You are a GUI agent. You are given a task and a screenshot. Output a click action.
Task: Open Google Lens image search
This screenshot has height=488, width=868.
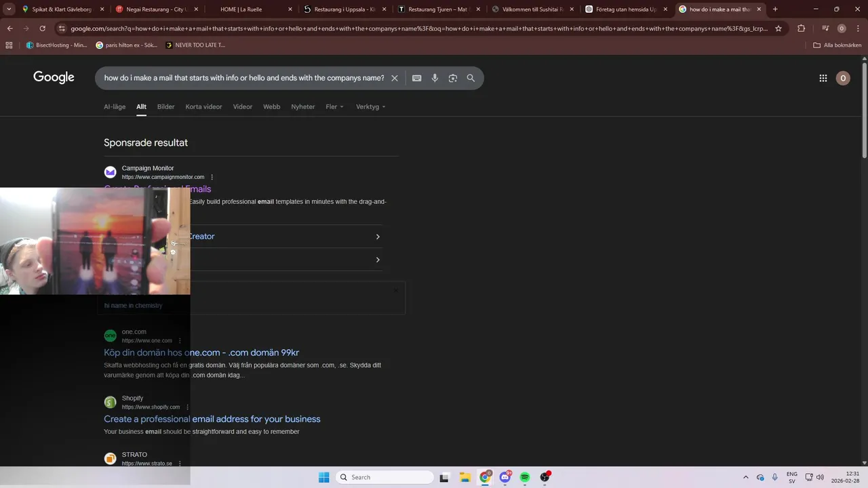pyautogui.click(x=453, y=78)
